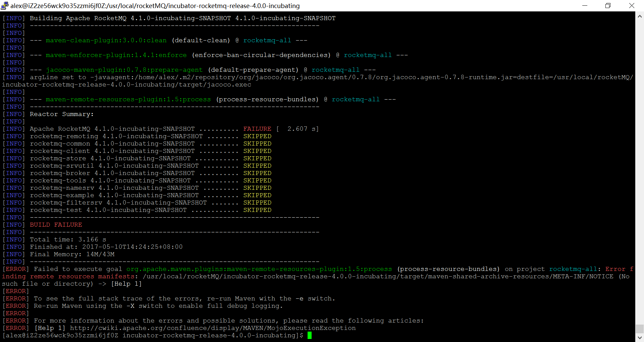Click 'target/jacoco.exec' path text
644x342 pixels.
215,84
